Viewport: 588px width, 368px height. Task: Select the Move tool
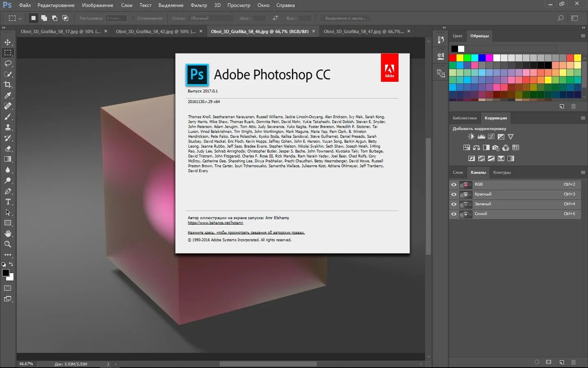pos(8,42)
